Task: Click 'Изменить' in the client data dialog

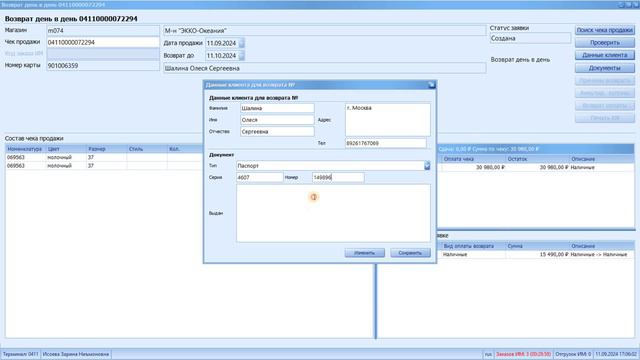Action: click(x=364, y=253)
